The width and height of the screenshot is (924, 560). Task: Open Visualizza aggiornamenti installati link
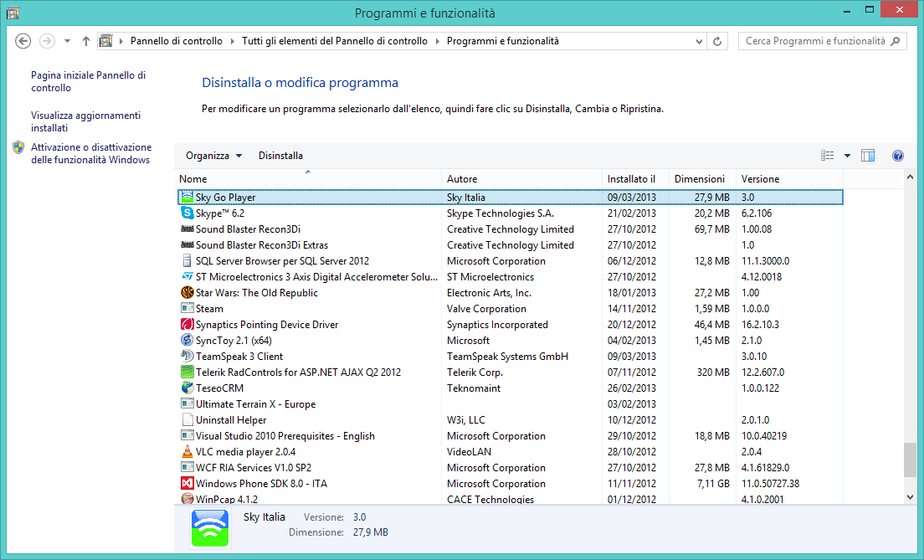86,121
